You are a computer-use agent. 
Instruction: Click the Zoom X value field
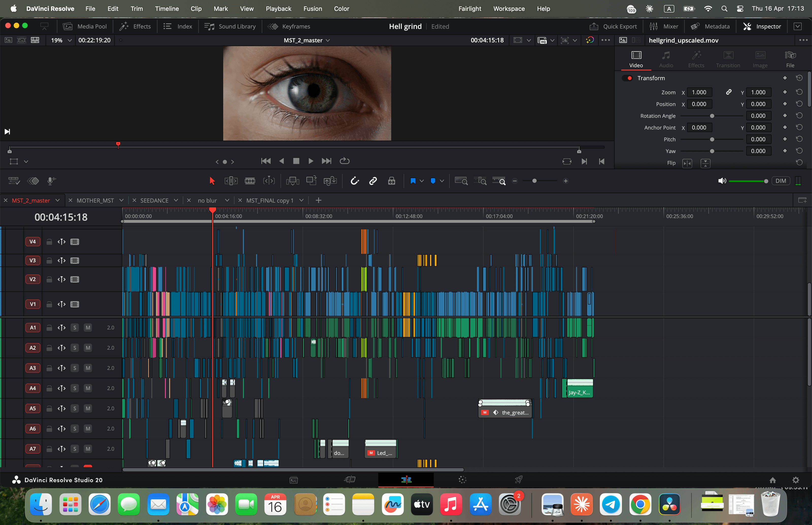pos(699,92)
